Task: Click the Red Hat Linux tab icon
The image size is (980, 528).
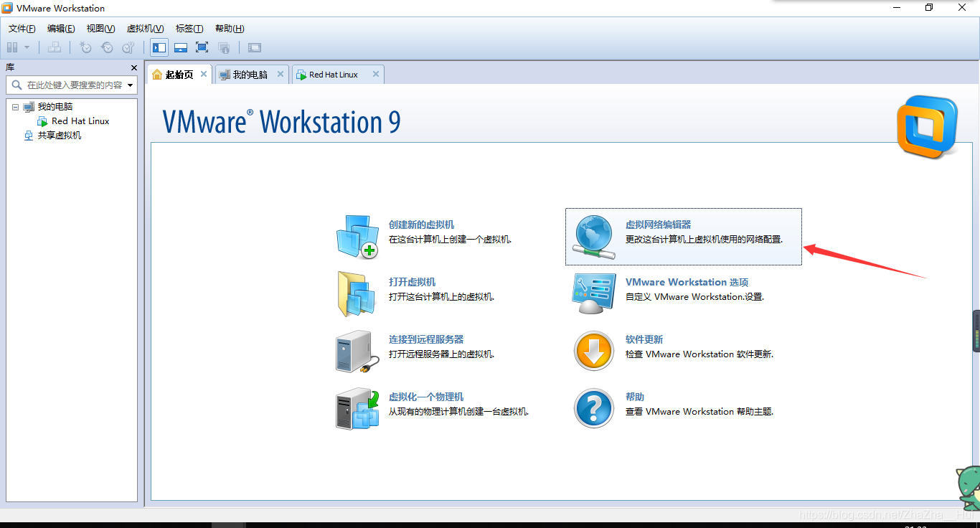Action: click(x=302, y=75)
